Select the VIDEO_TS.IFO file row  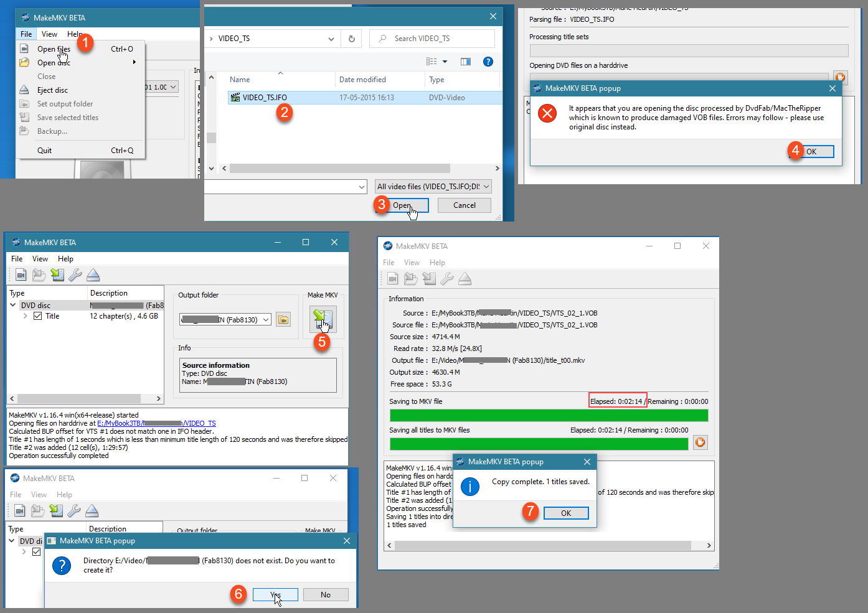click(x=365, y=98)
